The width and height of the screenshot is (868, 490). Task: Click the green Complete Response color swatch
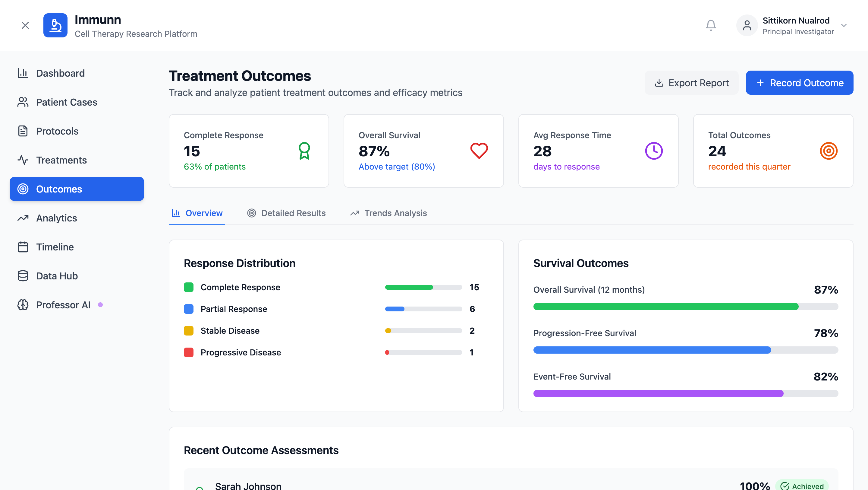click(189, 287)
